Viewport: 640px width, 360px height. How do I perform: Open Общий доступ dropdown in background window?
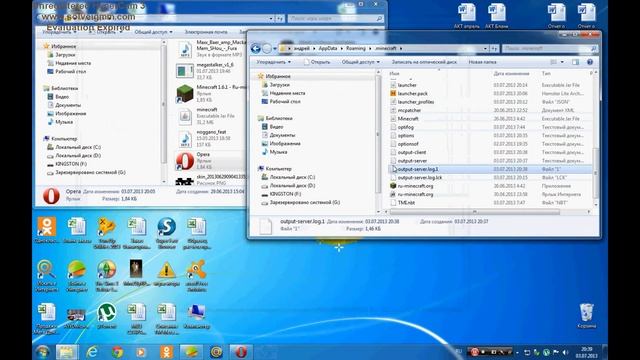153,32
